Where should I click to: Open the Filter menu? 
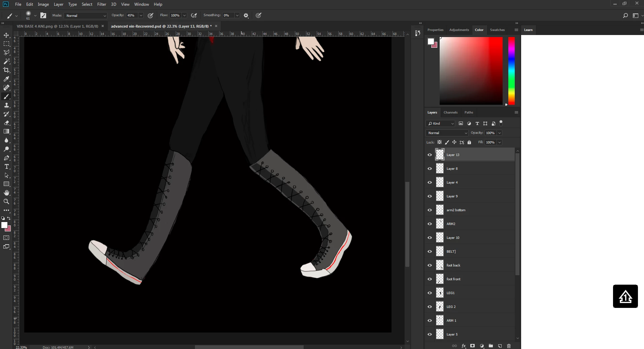[x=101, y=4]
